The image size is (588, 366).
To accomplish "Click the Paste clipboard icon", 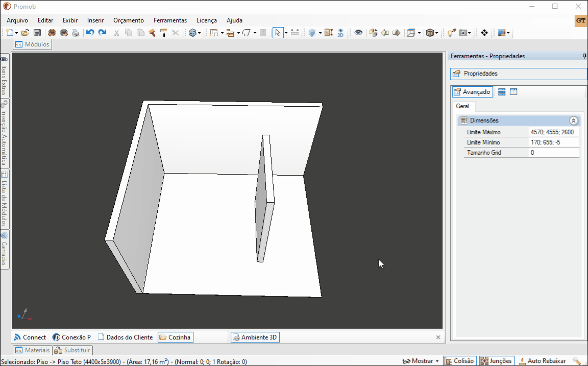I will coord(141,33).
